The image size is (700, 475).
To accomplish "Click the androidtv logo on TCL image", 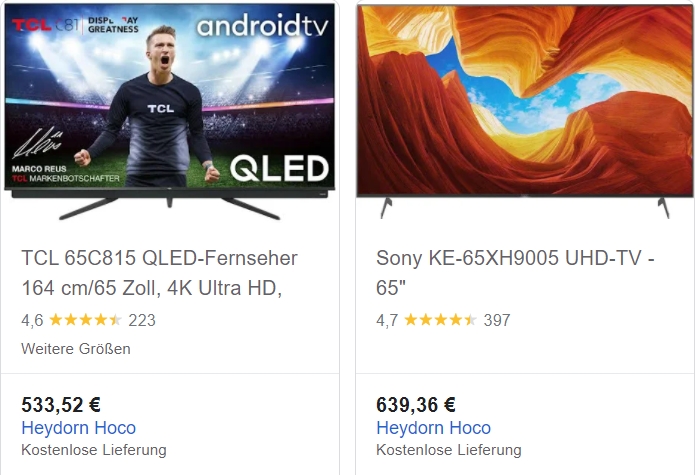I will [x=262, y=25].
